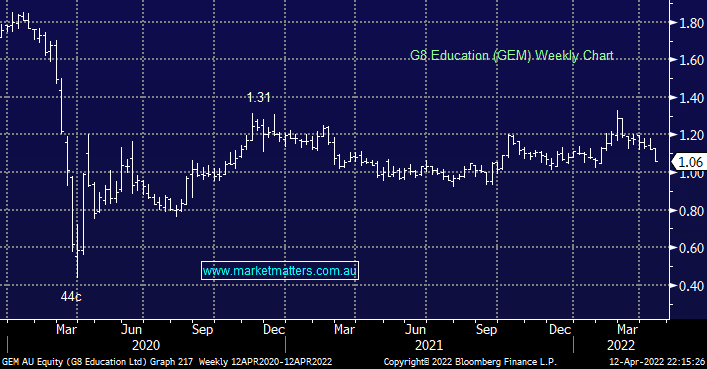This screenshot has height=369, width=707.
Task: Click the 0.60 price axis label
Action: click(x=692, y=248)
